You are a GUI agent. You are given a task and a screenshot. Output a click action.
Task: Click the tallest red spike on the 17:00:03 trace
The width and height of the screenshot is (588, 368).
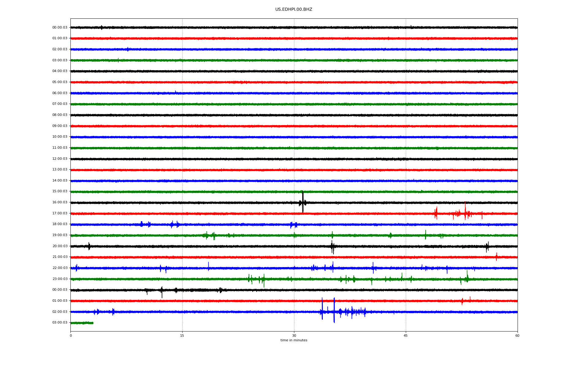(x=465, y=211)
